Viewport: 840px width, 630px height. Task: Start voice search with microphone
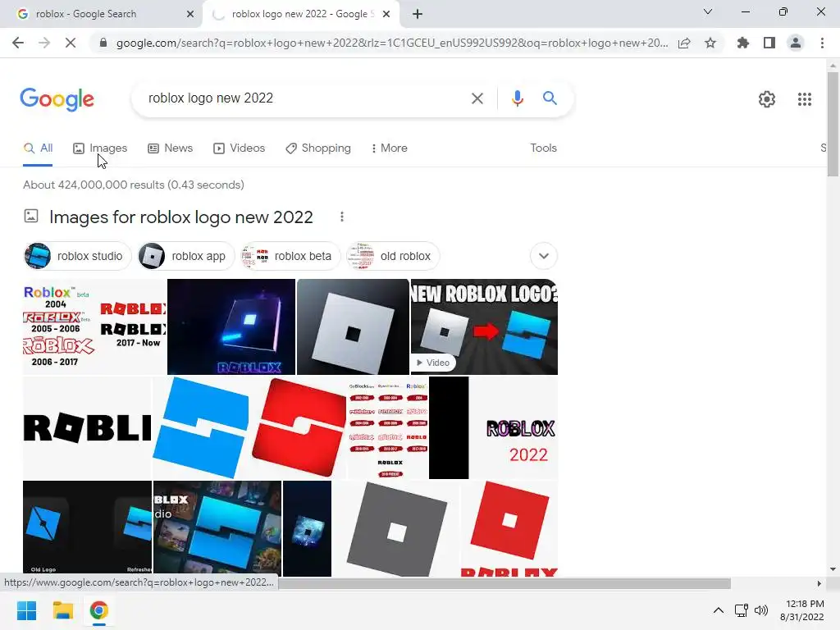tap(517, 98)
